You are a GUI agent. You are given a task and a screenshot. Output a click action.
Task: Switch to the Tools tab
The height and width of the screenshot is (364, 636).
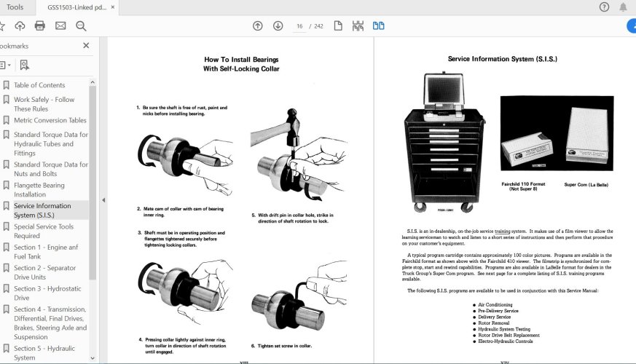(15, 7)
